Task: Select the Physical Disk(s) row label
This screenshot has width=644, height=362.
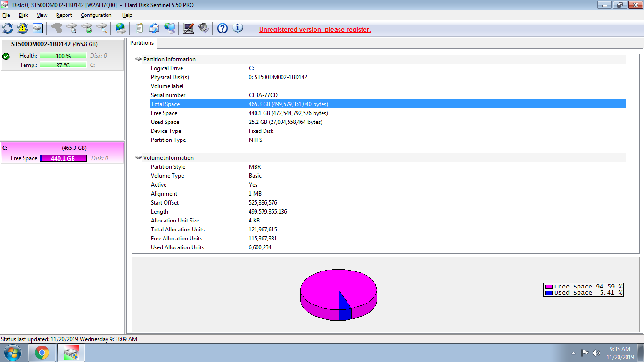Action: (x=170, y=77)
